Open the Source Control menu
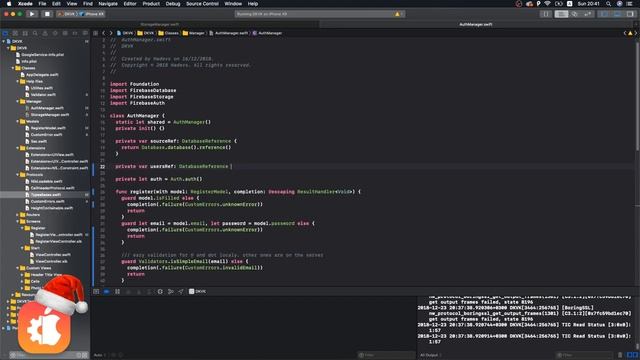 point(202,4)
